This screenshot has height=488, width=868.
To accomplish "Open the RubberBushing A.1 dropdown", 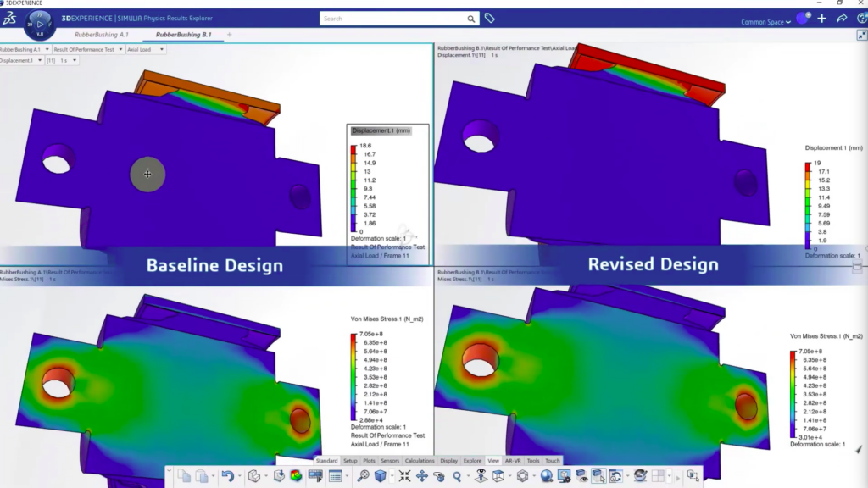I will point(25,49).
